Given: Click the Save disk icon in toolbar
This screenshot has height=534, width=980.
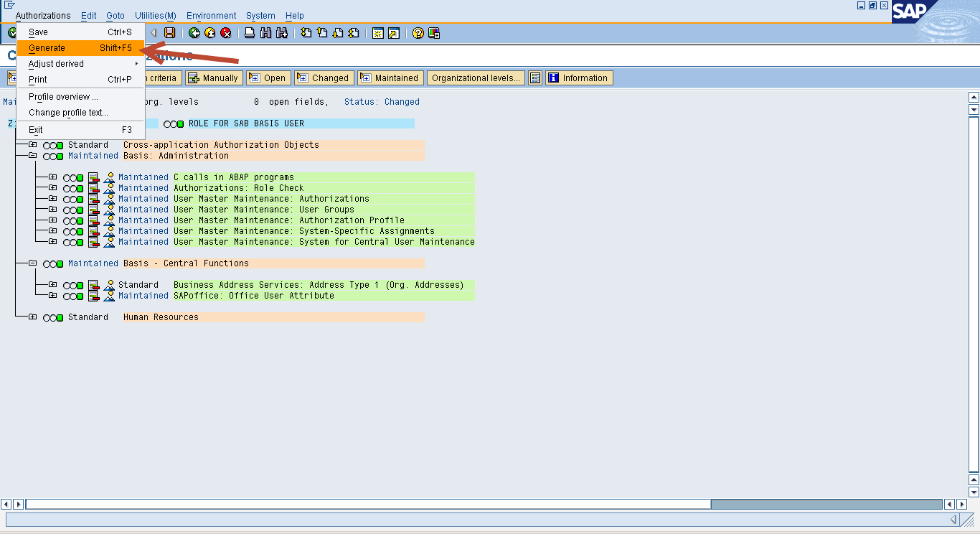Looking at the screenshot, I should [170, 33].
